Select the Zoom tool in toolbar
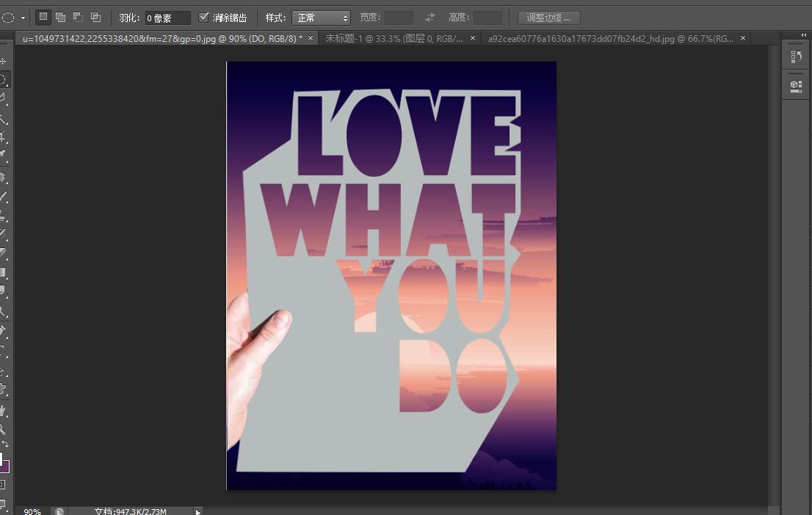 click(3, 428)
